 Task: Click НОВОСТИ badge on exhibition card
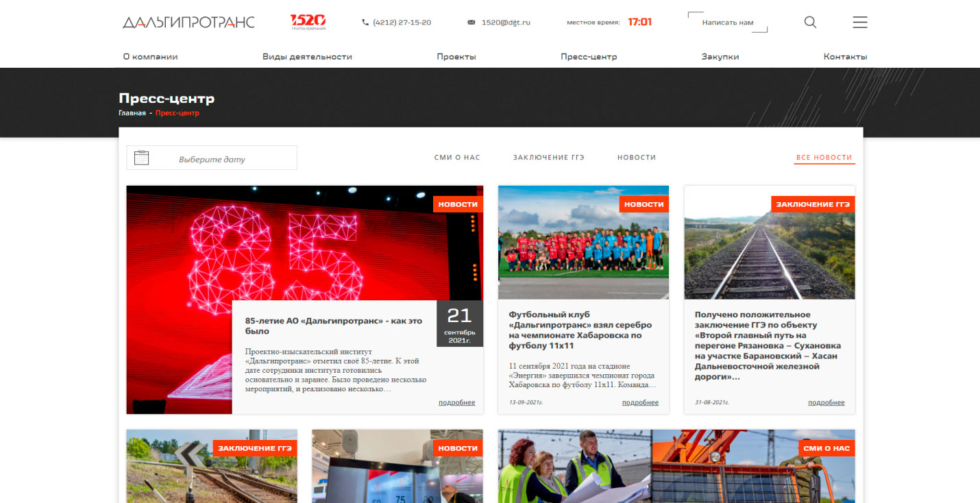point(458,448)
